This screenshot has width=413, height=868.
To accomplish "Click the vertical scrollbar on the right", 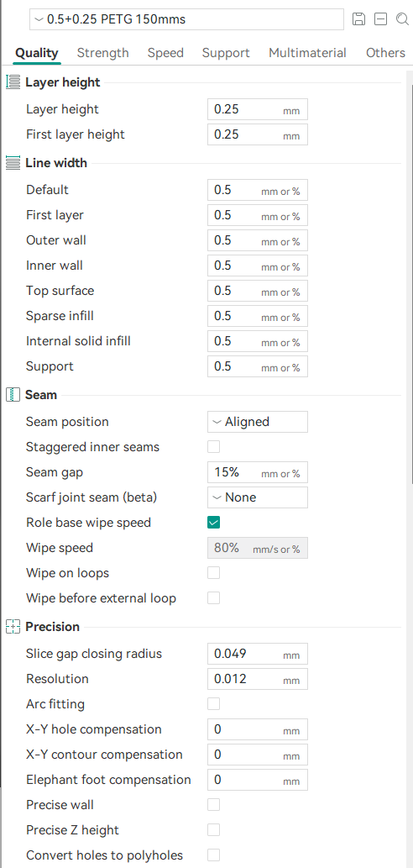I will pos(409,276).
